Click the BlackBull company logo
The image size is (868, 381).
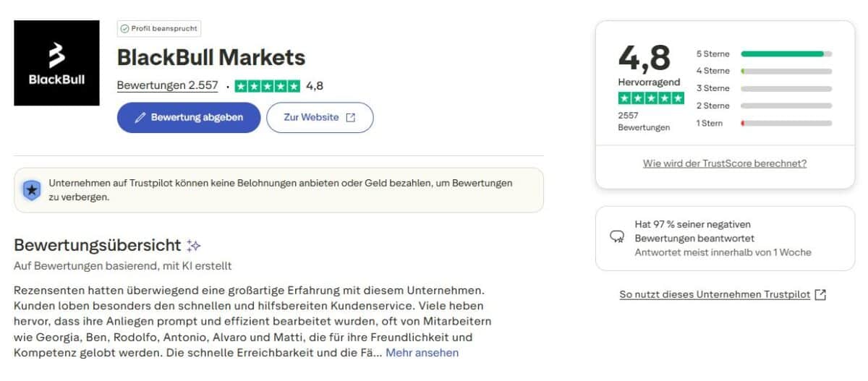(x=56, y=63)
